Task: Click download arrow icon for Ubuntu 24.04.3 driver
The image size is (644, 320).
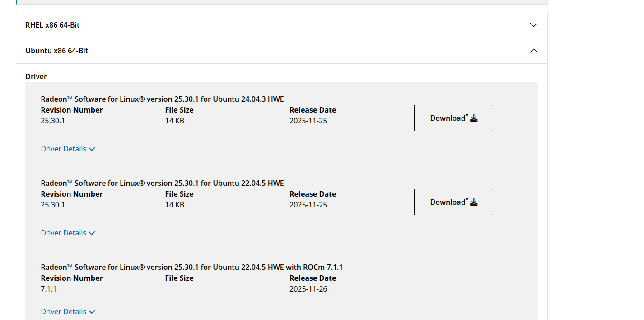Action: tap(474, 118)
